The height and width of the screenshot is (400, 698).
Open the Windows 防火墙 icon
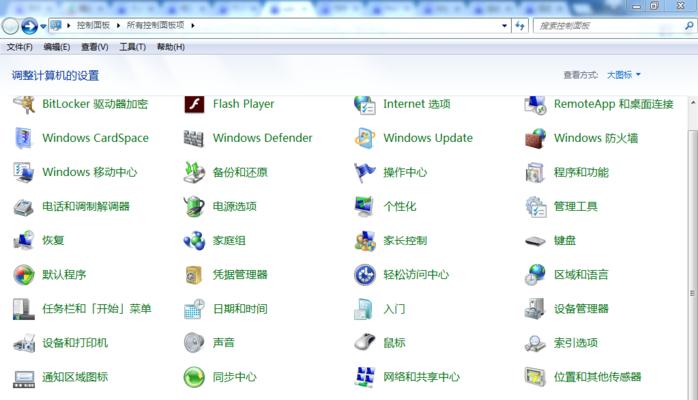535,138
